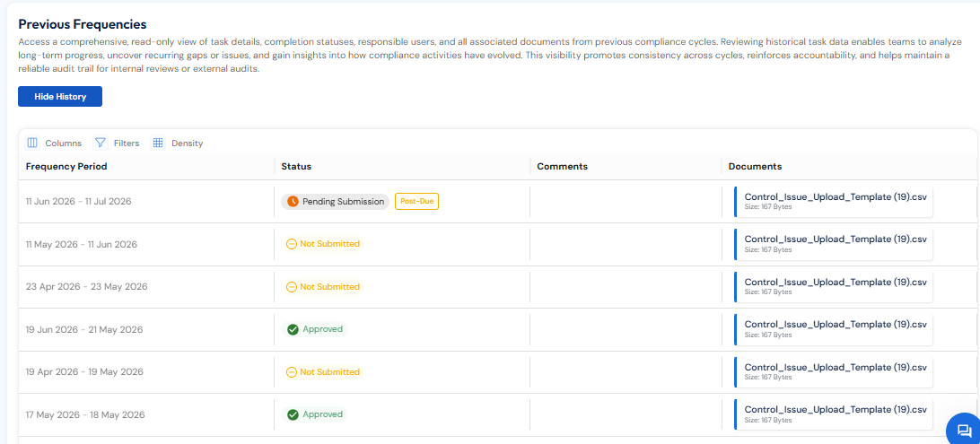This screenshot has height=444, width=980.
Task: Click the Hide History button
Action: (60, 97)
